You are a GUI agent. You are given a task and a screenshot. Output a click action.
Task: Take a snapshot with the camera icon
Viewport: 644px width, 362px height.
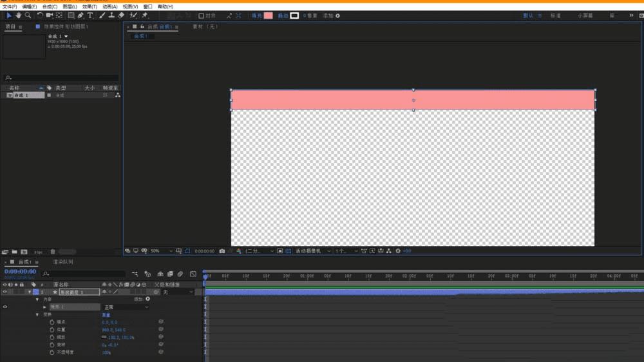click(x=222, y=251)
